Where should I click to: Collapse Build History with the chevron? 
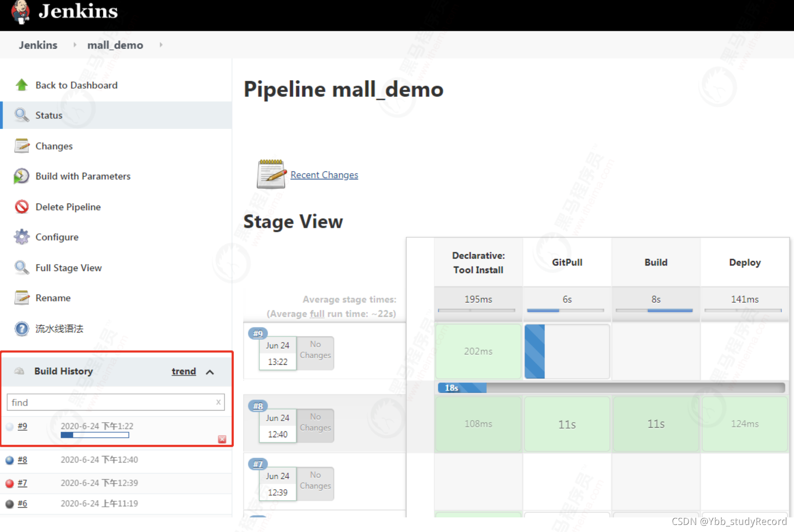210,372
